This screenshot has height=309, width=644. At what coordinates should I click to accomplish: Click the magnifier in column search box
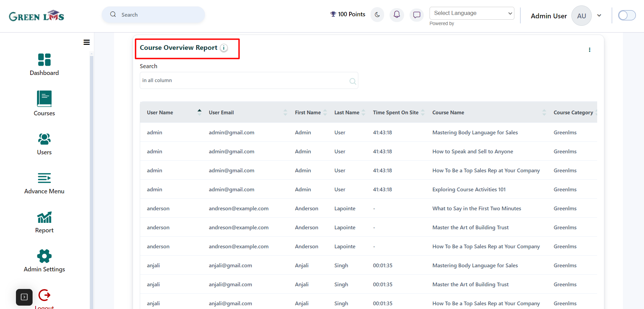(x=353, y=81)
